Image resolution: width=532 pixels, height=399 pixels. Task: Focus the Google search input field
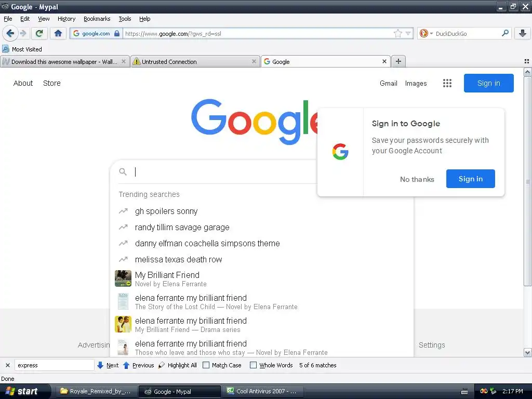pos(224,172)
